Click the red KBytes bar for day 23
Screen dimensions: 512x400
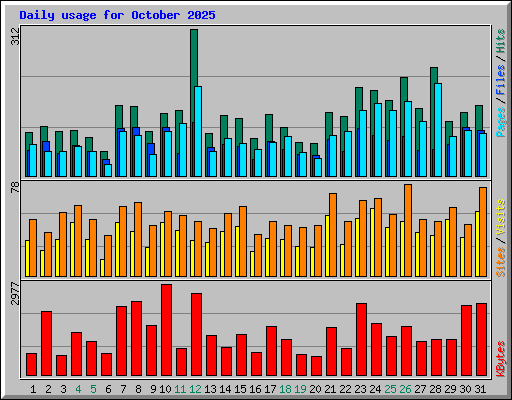361,340
